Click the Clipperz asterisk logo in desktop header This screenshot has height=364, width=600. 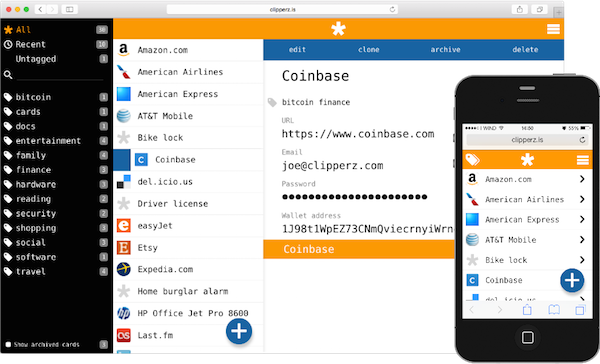tap(338, 29)
